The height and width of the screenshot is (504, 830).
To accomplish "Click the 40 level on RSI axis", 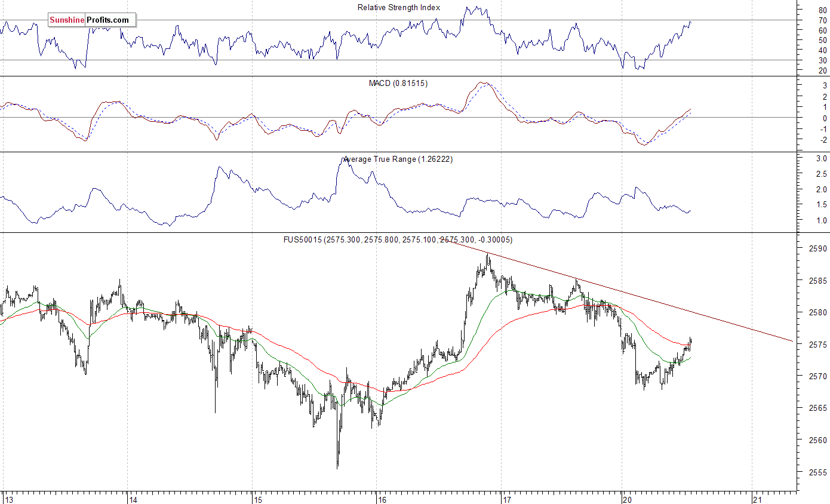I will click(822, 51).
